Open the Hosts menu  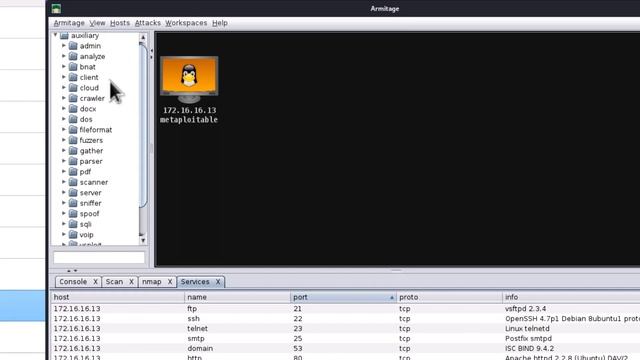[120, 23]
